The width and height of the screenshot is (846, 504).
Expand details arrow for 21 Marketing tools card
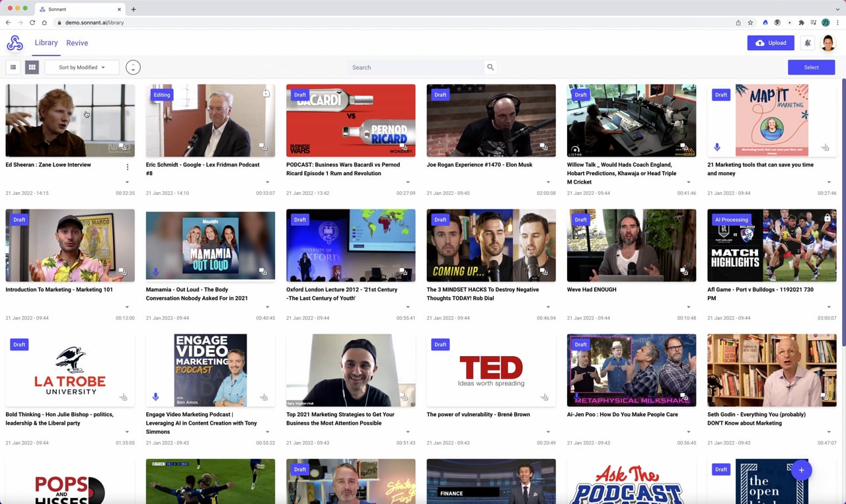click(x=829, y=182)
